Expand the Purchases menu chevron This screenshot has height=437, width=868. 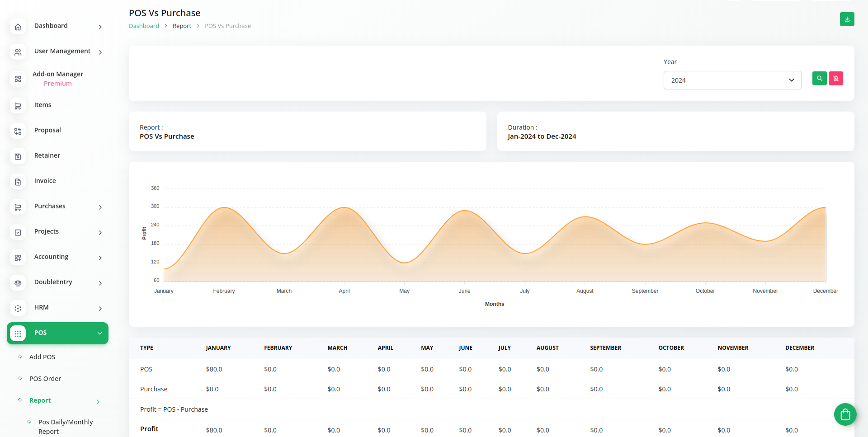(x=100, y=207)
